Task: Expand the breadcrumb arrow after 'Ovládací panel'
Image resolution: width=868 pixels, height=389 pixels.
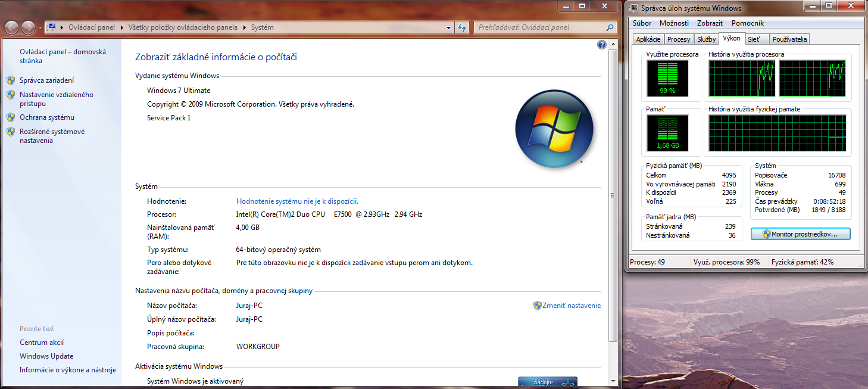Action: [x=122, y=27]
